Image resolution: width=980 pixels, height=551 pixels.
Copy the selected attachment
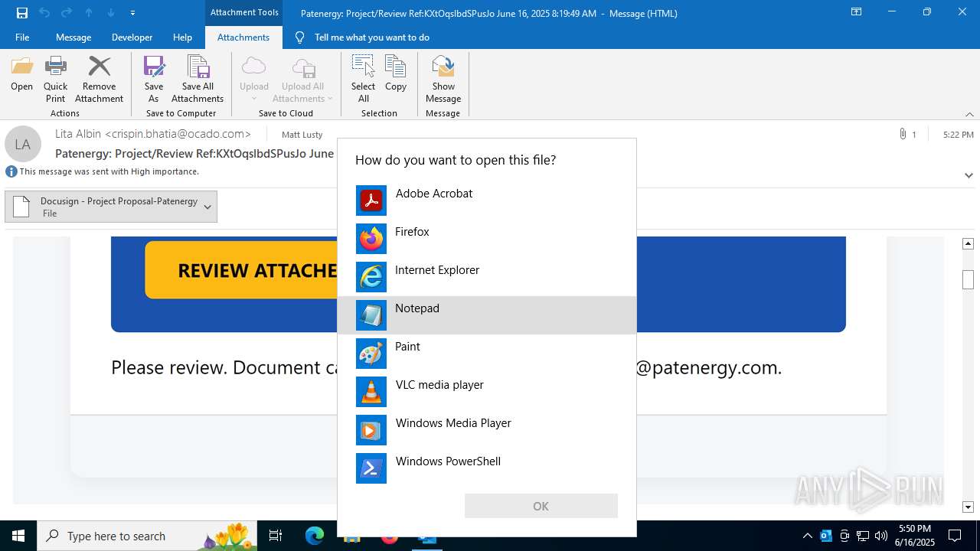[x=396, y=74]
